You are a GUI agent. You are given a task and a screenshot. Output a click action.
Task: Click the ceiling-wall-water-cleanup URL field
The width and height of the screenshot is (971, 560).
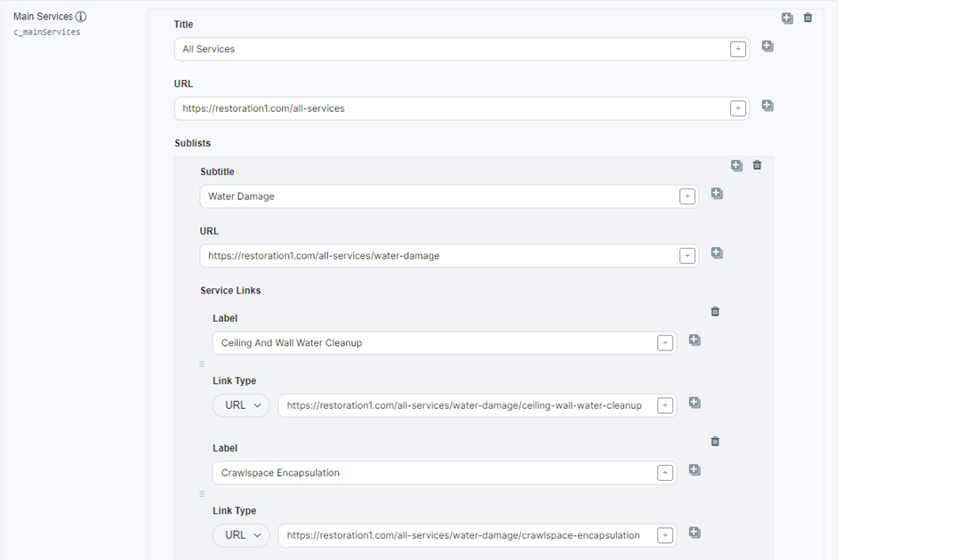pyautogui.click(x=465, y=405)
